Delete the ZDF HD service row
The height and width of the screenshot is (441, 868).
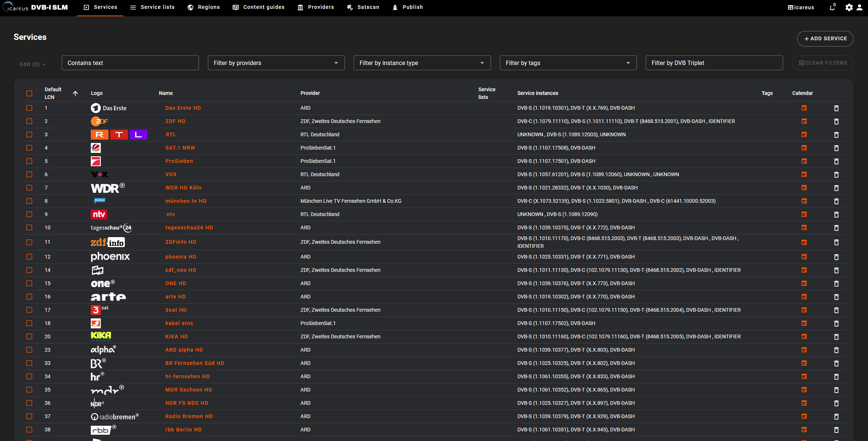[x=836, y=122]
